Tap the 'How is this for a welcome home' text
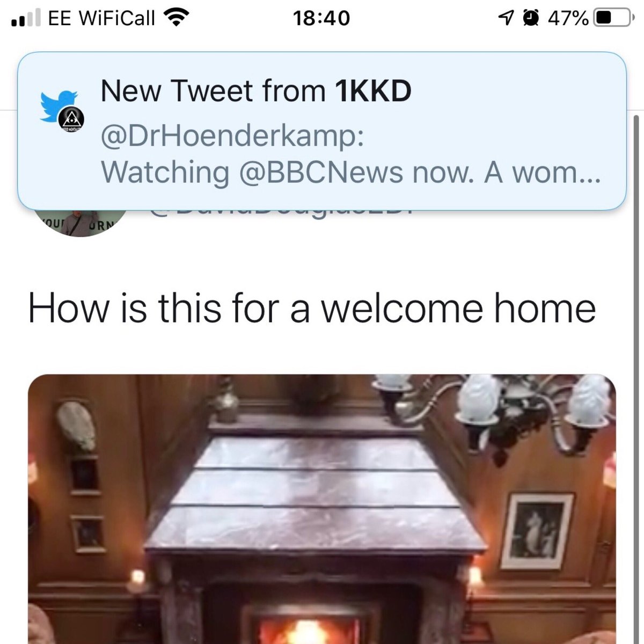644x644 pixels. [x=312, y=308]
